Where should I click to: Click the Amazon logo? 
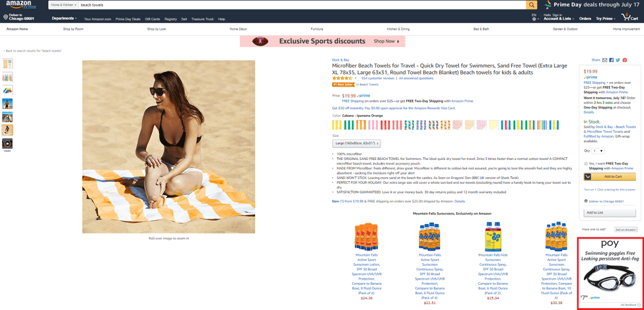tap(19, 5)
